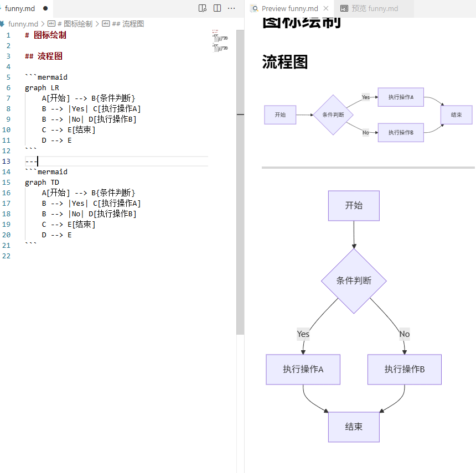Viewport: 476px width, 473px height.
Task: Click 执行操作B node in horizontal flowchart
Action: point(401,133)
